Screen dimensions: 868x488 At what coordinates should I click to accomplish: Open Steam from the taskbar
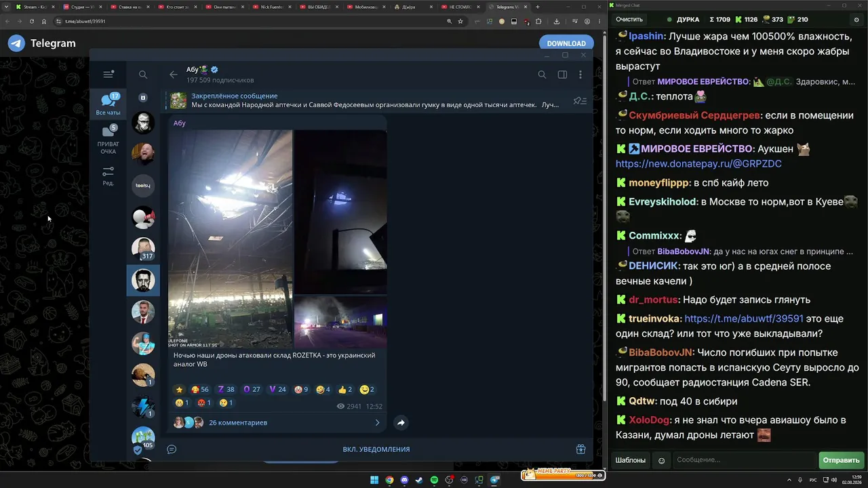[x=419, y=480]
